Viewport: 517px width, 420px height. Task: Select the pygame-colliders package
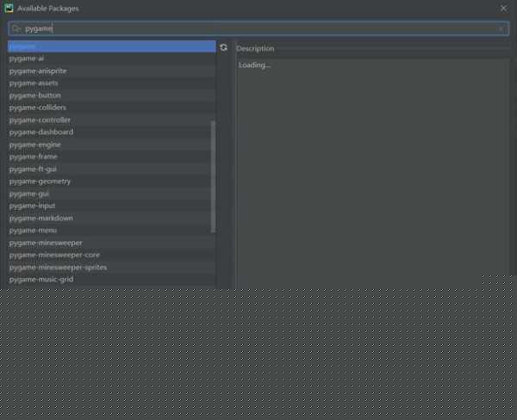click(x=111, y=108)
